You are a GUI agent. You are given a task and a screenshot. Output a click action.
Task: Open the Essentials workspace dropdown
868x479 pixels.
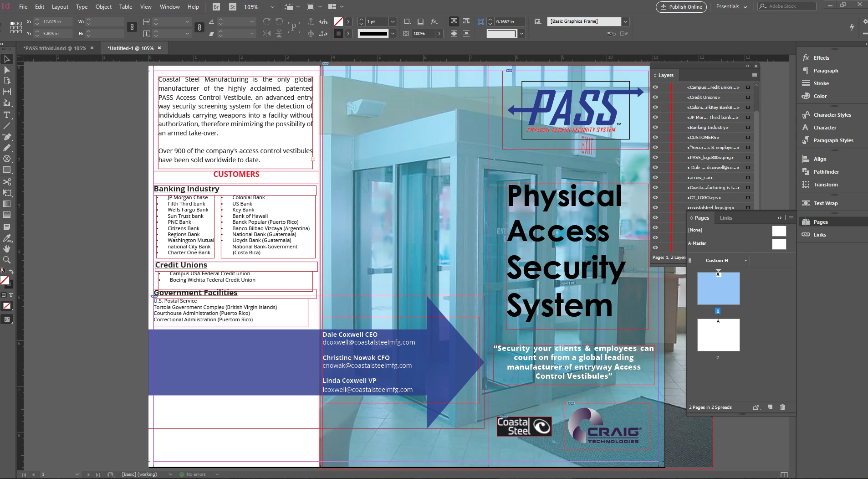pos(732,6)
